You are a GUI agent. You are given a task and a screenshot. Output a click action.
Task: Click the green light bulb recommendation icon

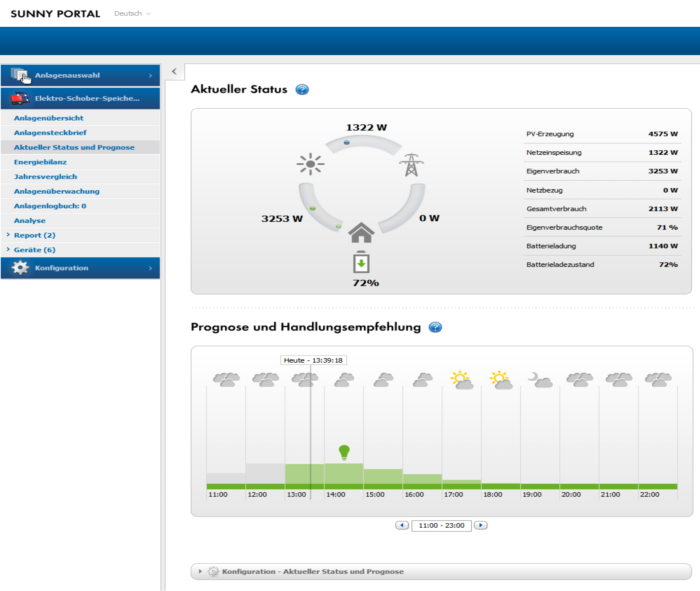pos(344,452)
